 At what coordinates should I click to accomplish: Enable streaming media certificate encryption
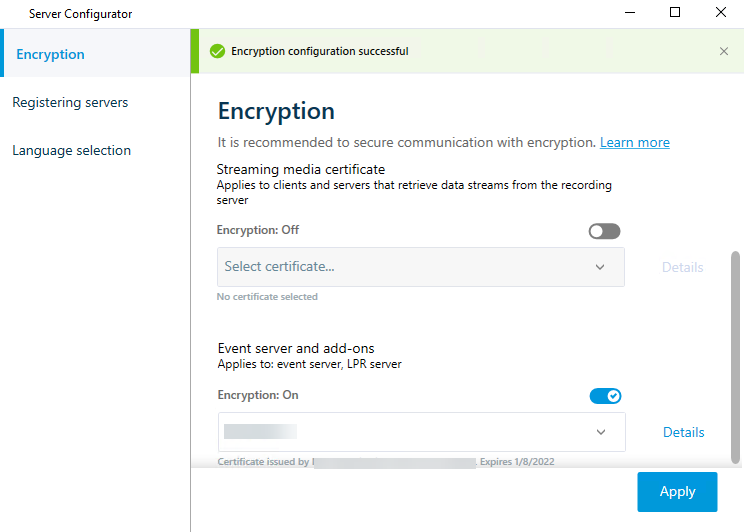coord(605,231)
